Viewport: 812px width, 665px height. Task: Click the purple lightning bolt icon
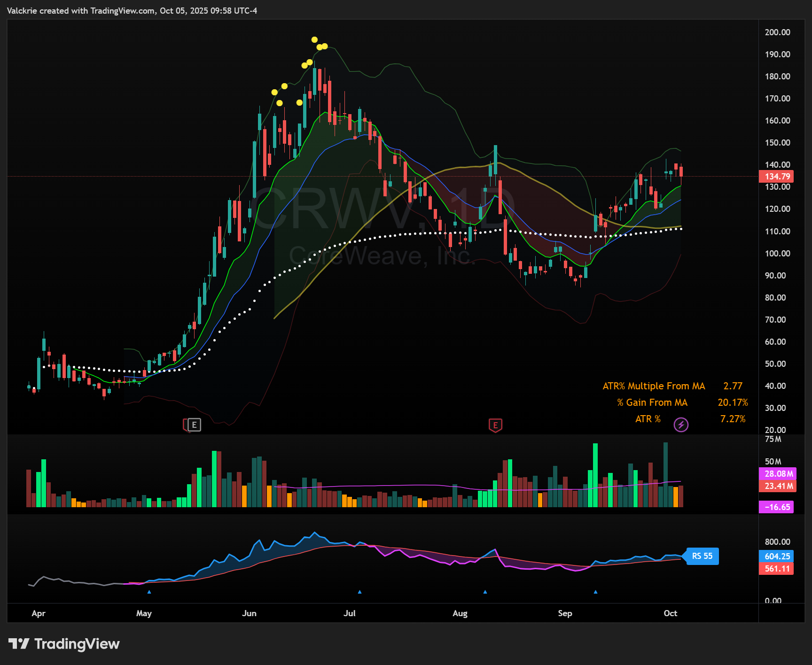(x=681, y=425)
